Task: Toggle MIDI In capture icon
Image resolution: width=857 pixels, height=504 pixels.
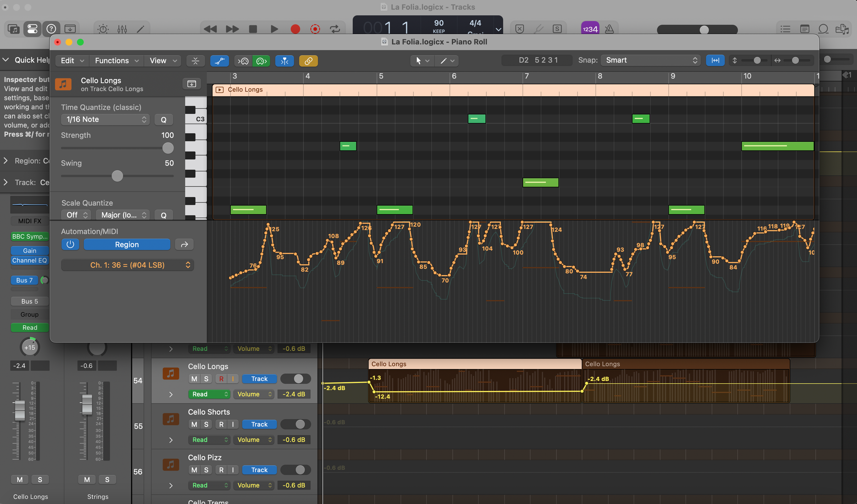Action: [x=243, y=61]
